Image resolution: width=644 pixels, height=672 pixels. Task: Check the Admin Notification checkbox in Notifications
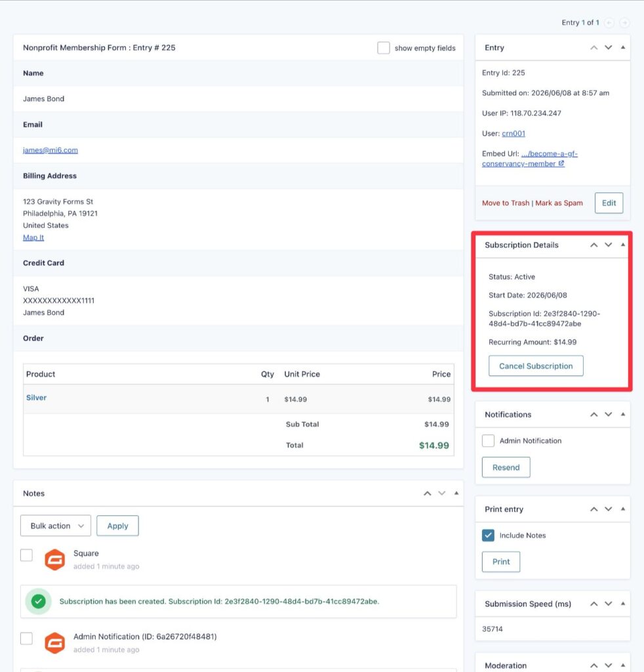click(x=488, y=440)
